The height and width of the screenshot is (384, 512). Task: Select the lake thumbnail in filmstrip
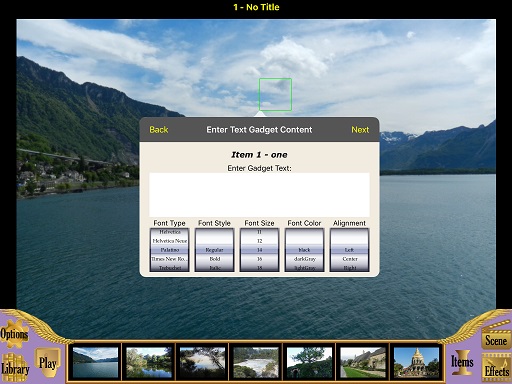click(x=95, y=362)
